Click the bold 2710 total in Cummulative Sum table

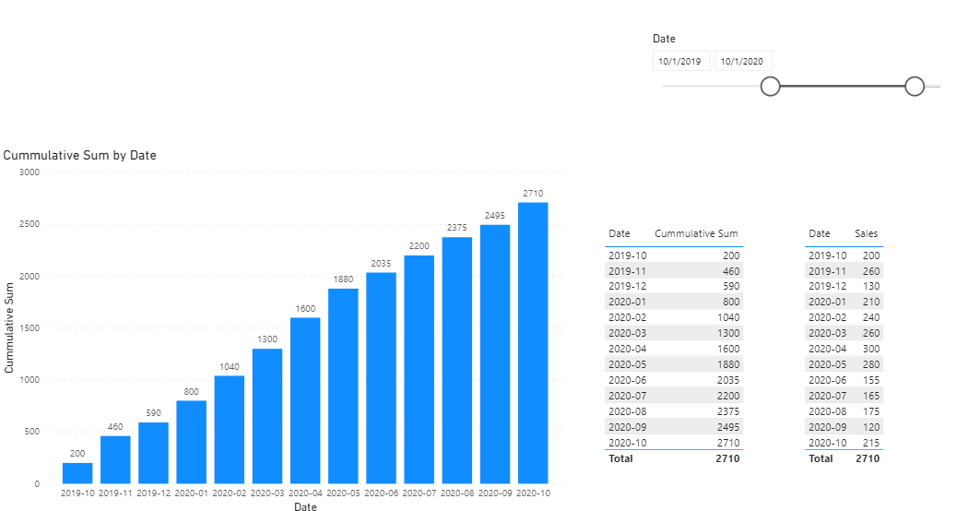tap(727, 458)
